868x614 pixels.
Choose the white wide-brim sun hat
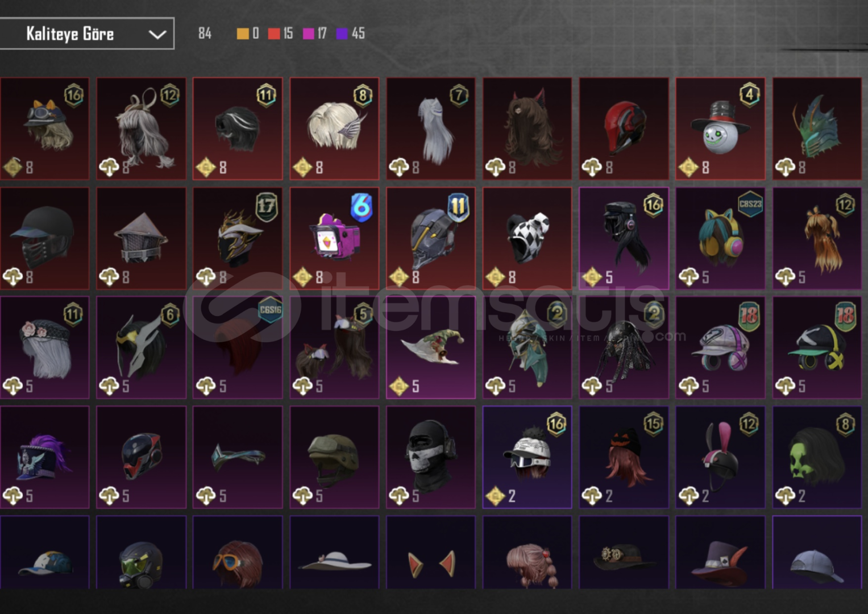334,553
